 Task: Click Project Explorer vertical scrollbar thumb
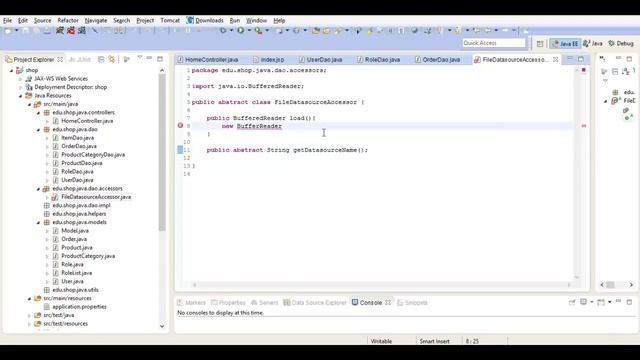pos(162,153)
